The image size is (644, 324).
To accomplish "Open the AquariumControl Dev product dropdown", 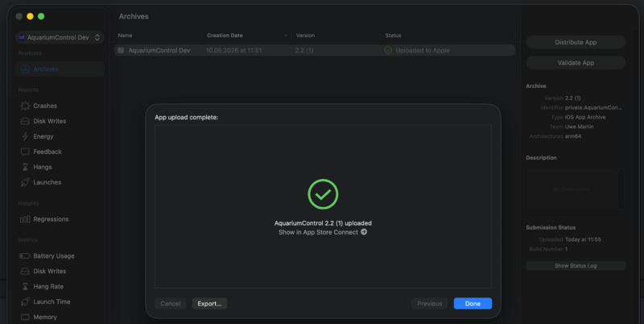I will (x=60, y=37).
